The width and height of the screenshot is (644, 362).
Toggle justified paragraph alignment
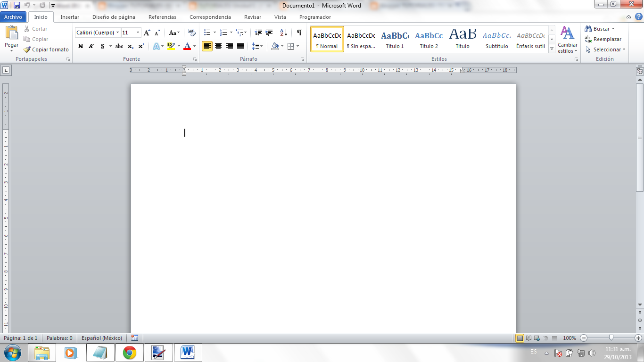point(240,46)
